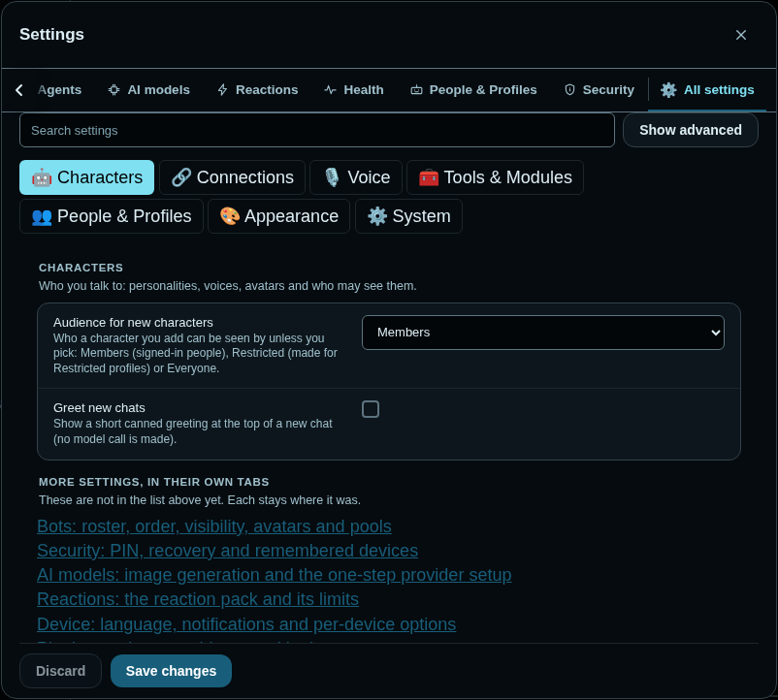
Task: Click the gear icon on System chip
Action: pyautogui.click(x=377, y=216)
